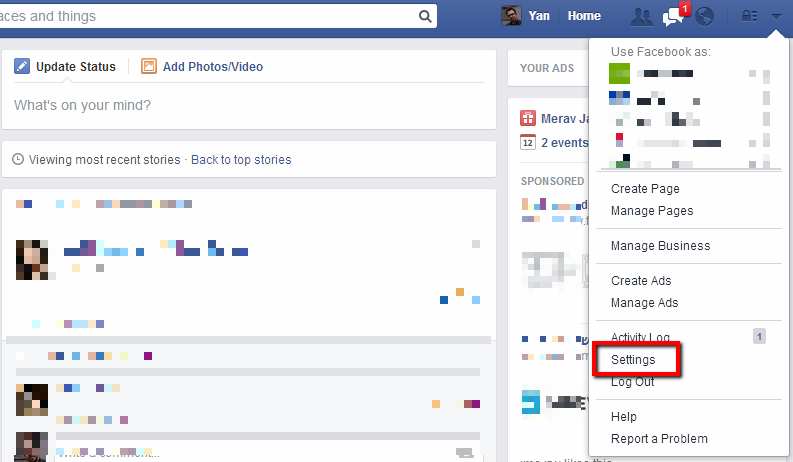Click the search magnifier icon

(425, 16)
